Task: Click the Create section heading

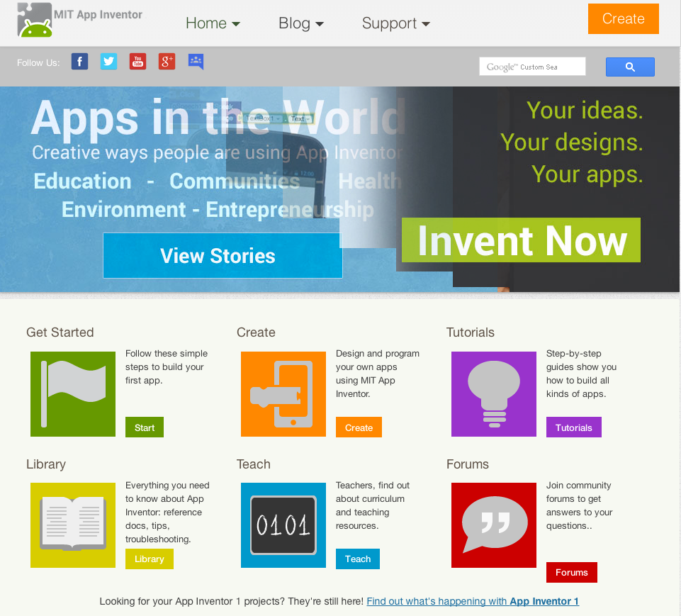Action: pyautogui.click(x=256, y=332)
